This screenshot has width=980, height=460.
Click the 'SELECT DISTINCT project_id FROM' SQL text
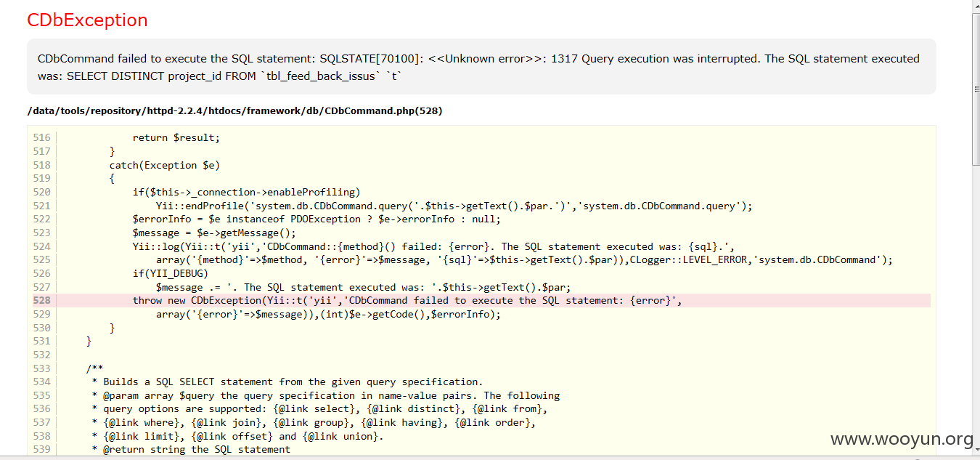tap(161, 76)
